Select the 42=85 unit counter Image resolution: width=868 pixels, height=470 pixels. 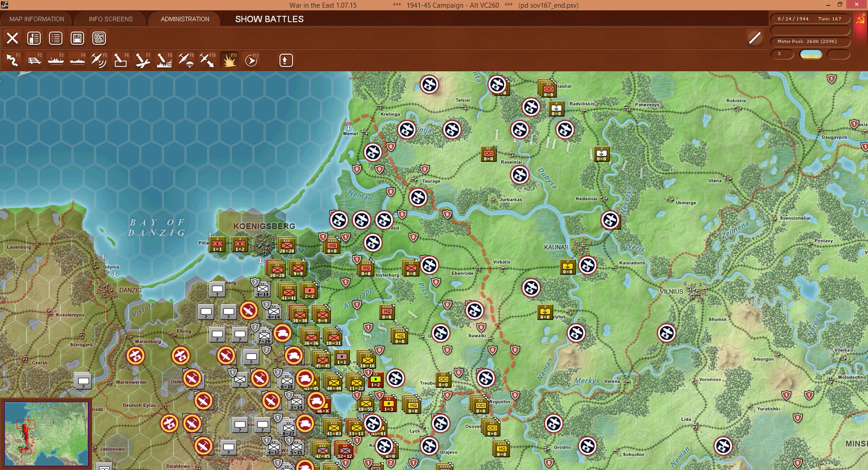322,451
